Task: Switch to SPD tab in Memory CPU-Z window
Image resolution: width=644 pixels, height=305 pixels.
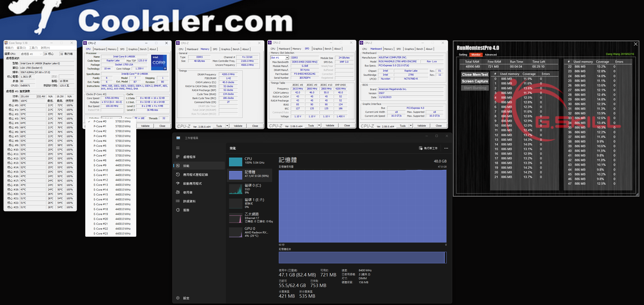Action: coord(215,49)
